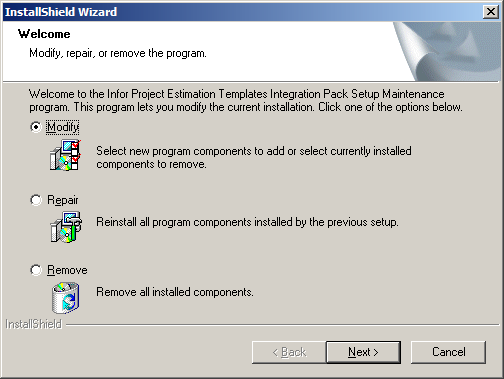
Task: Select the Modify radio button
Action: tap(36, 127)
